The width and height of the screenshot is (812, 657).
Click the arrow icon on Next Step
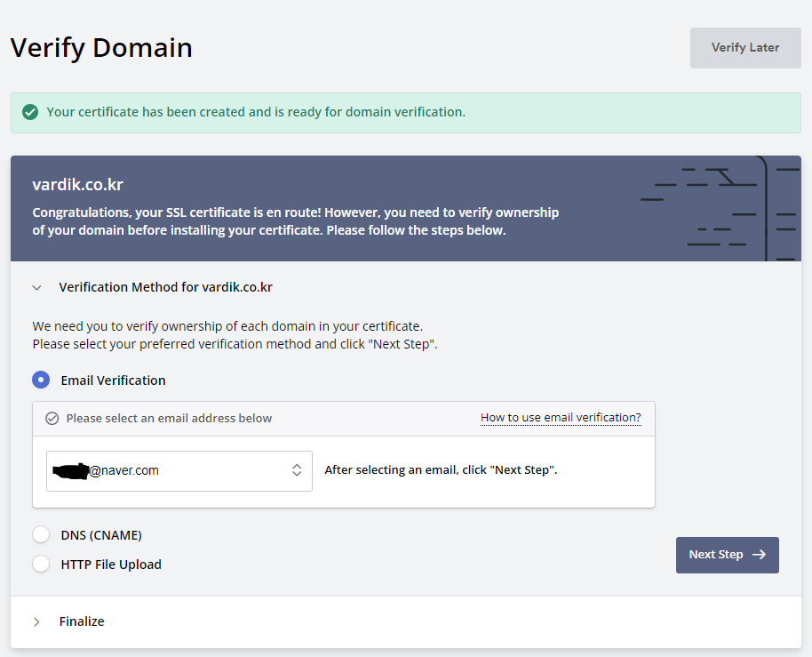(x=760, y=555)
